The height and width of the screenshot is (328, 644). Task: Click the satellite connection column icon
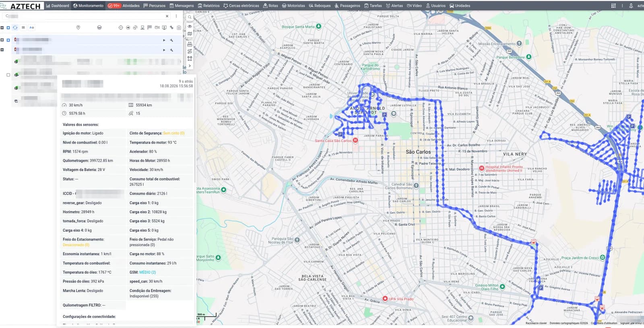[135, 27]
